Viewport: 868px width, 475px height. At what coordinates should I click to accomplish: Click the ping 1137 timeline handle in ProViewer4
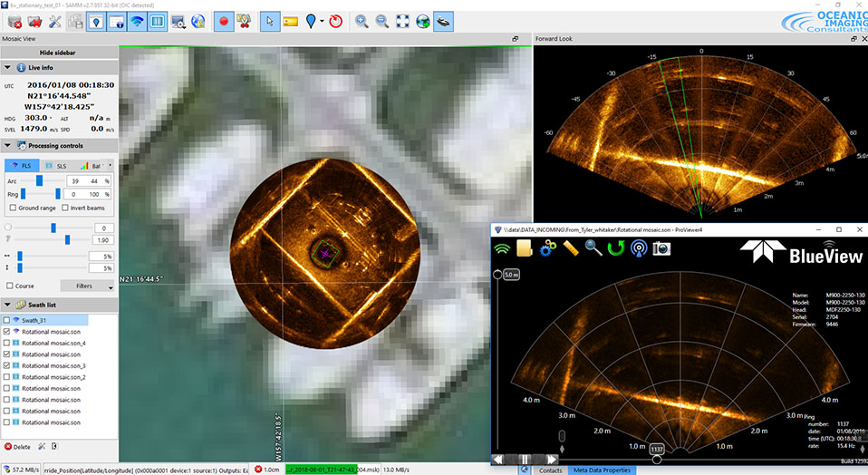(x=657, y=459)
